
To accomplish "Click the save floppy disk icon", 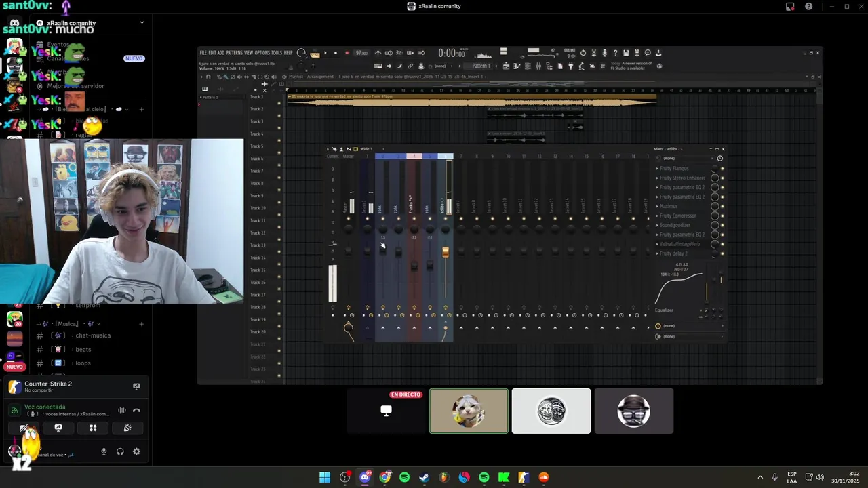I will (626, 52).
